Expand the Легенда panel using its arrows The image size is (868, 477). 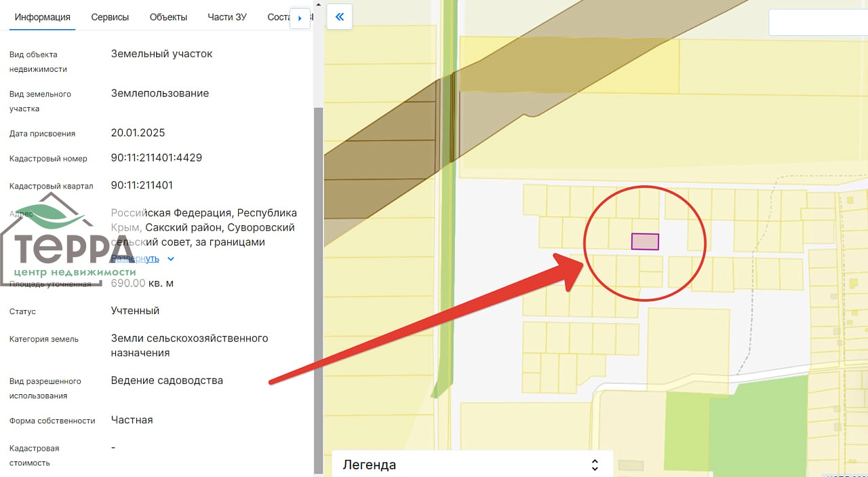[595, 465]
